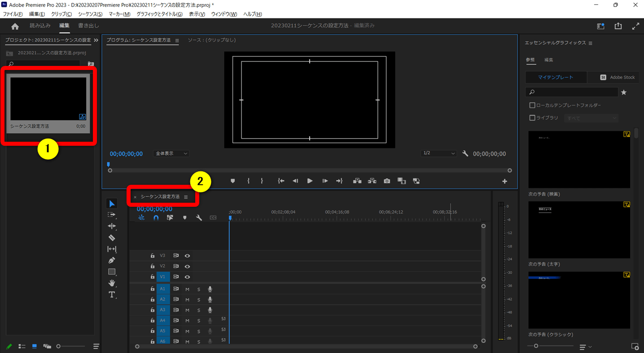
Task: Toggle insert sequences as nests
Action: 141,218
